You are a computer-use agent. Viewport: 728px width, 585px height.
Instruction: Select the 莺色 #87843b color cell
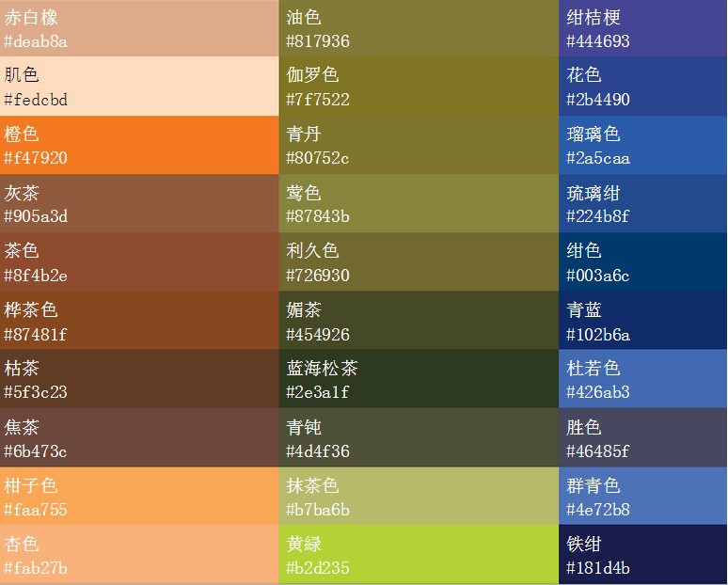pos(419,204)
